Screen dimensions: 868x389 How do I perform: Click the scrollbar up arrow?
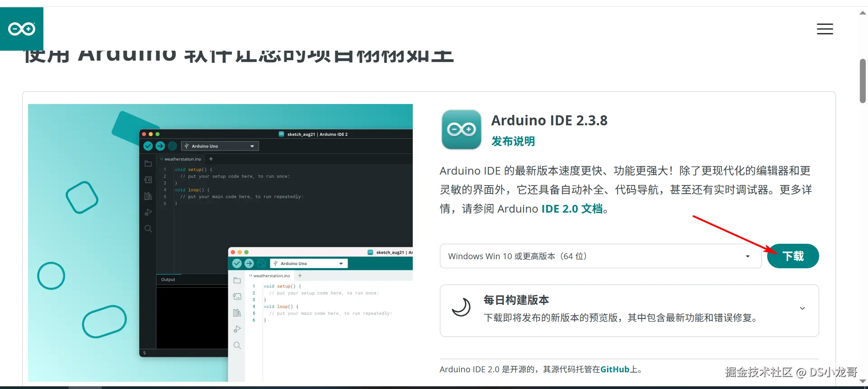pyautogui.click(x=863, y=13)
